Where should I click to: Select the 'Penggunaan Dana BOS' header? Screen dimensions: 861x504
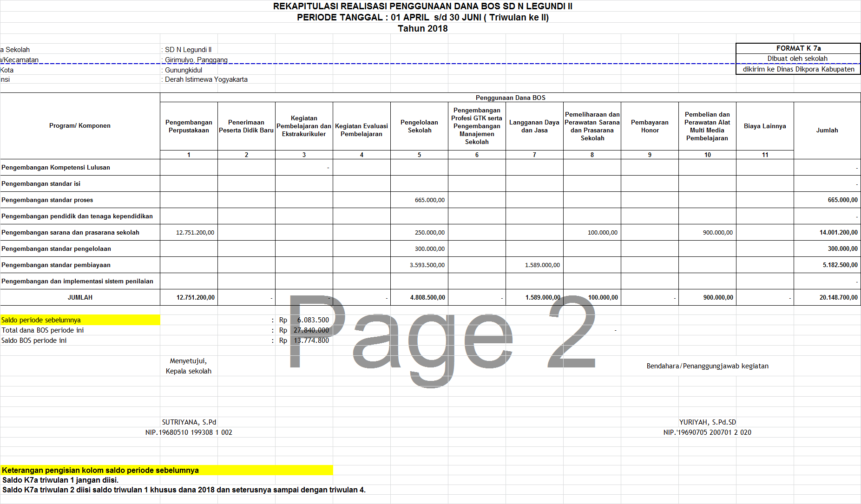click(510, 98)
